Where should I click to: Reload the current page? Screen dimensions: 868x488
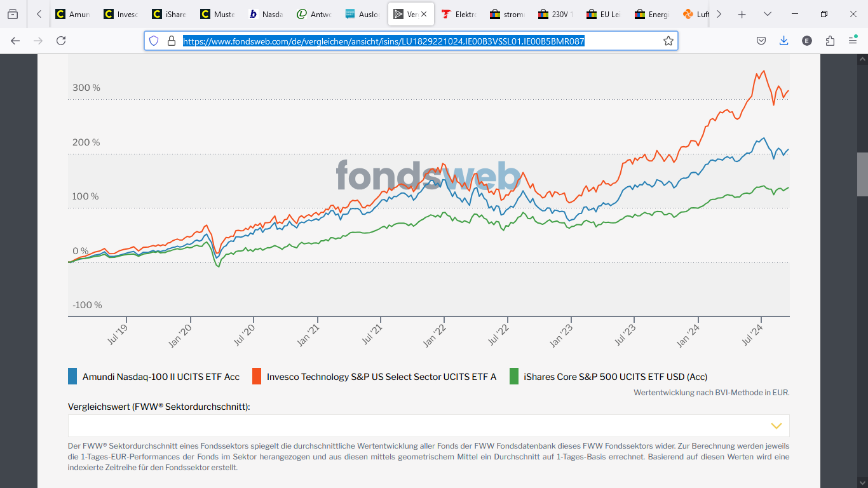pos(61,41)
